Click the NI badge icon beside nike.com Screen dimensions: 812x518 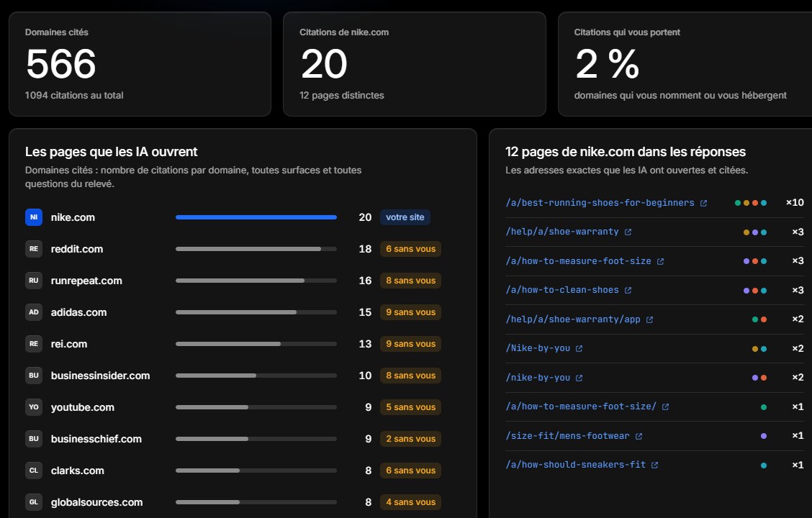click(34, 217)
